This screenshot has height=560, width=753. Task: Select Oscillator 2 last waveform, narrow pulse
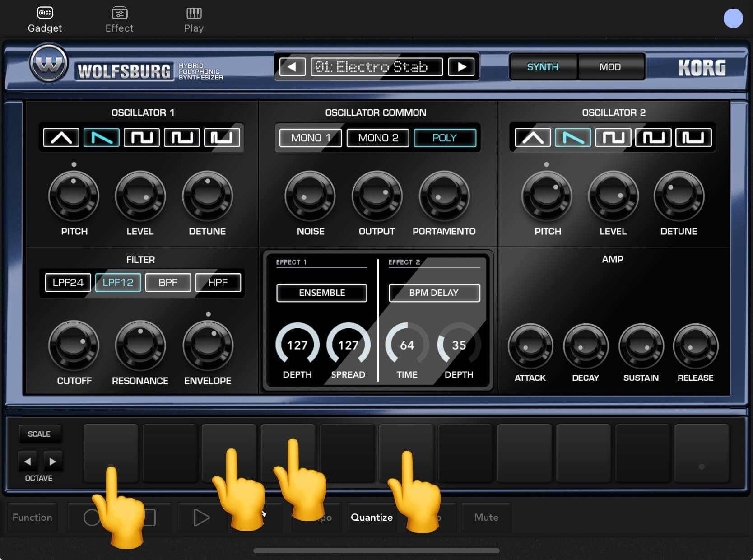pyautogui.click(x=693, y=137)
